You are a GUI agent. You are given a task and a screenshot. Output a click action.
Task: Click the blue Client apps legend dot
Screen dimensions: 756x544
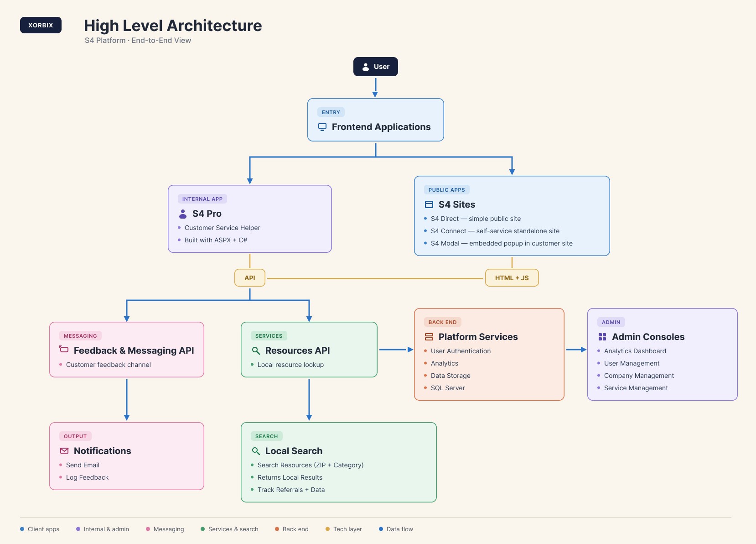coord(22,529)
